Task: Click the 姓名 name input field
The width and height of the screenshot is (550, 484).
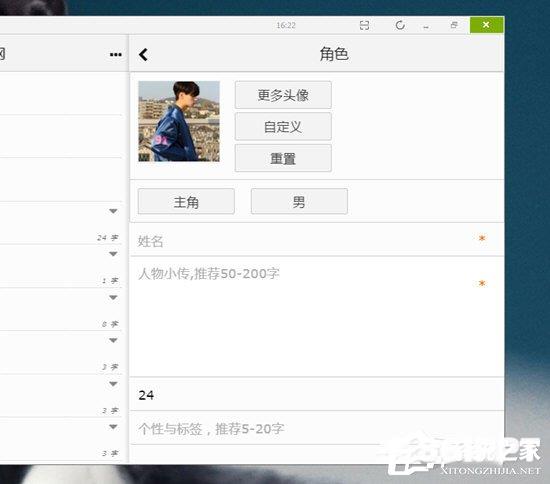Action: tap(317, 240)
